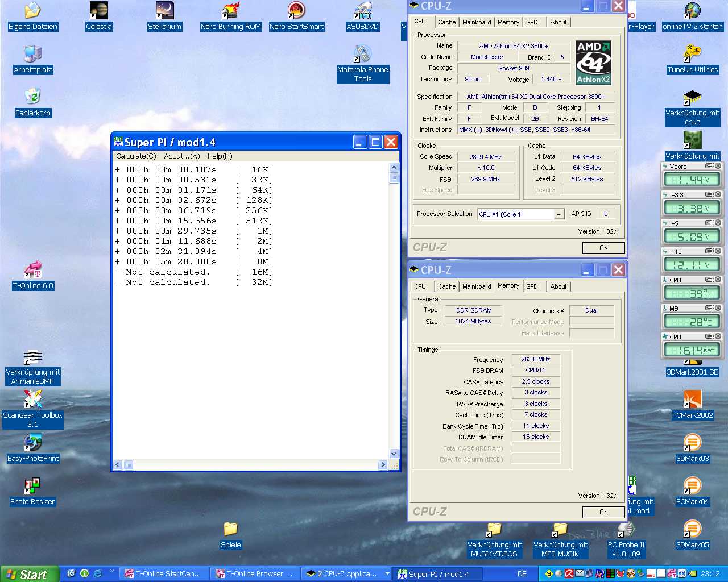
Task: Open Calculate(C) menu in Super PI
Action: (135, 156)
